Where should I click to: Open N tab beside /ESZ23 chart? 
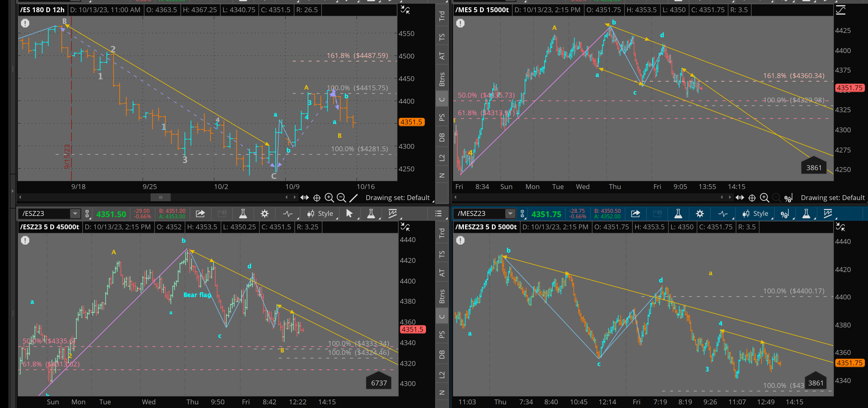click(x=442, y=393)
